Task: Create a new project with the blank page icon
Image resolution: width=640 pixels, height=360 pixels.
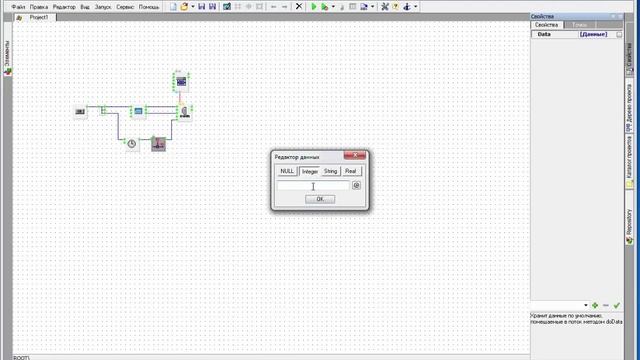Action: pyautogui.click(x=173, y=7)
